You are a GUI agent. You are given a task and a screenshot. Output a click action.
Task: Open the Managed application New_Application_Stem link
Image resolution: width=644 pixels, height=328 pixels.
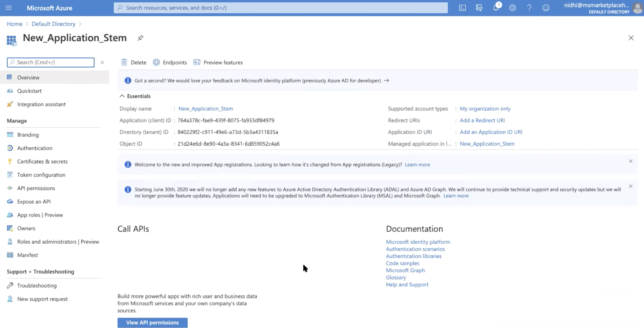[x=487, y=144]
